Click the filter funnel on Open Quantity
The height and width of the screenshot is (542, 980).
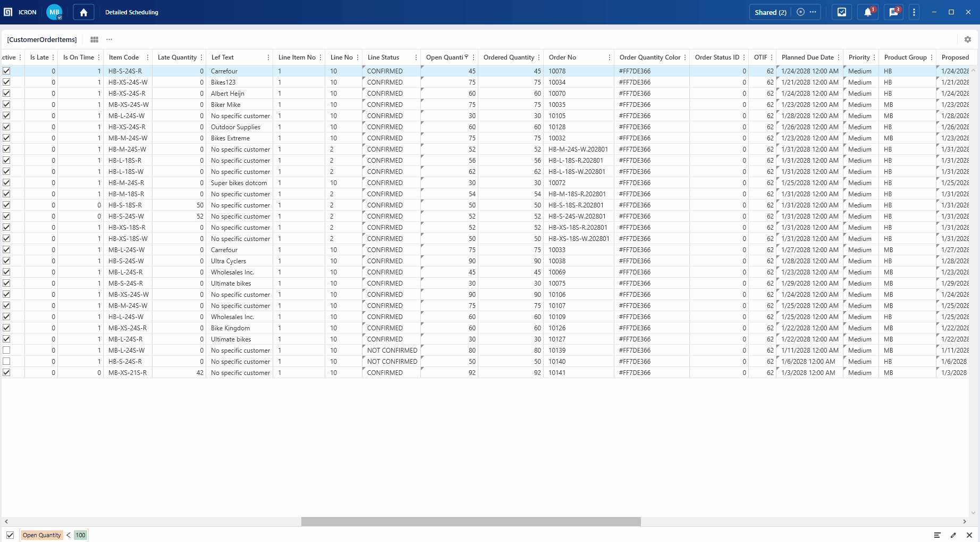(x=467, y=57)
